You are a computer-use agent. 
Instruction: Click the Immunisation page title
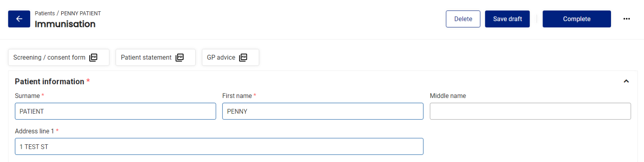[65, 24]
